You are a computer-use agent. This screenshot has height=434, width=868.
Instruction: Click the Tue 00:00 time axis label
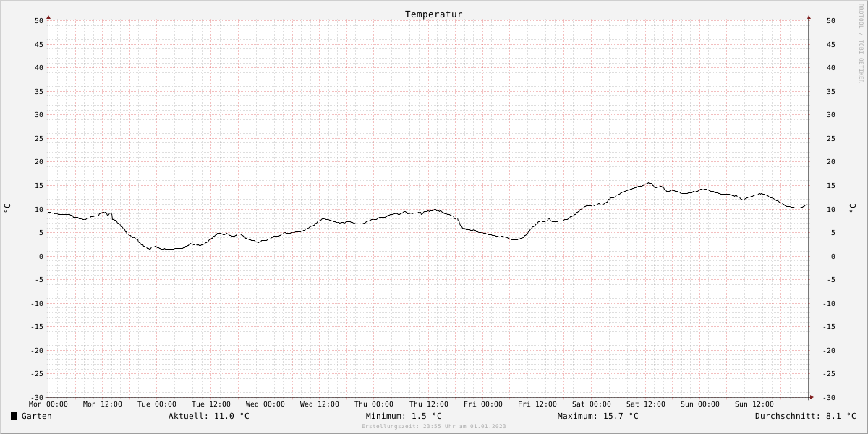[157, 404]
